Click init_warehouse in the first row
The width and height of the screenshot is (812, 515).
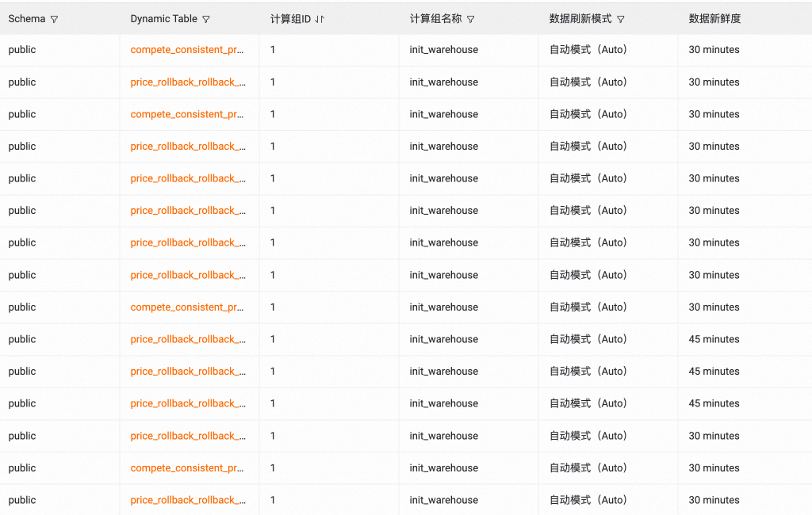click(442, 49)
